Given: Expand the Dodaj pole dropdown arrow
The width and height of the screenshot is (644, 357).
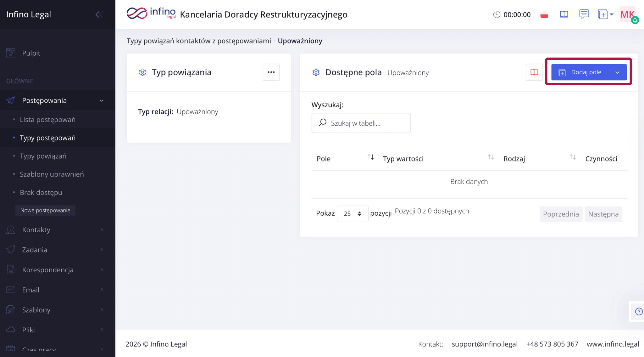Looking at the screenshot, I should (618, 72).
